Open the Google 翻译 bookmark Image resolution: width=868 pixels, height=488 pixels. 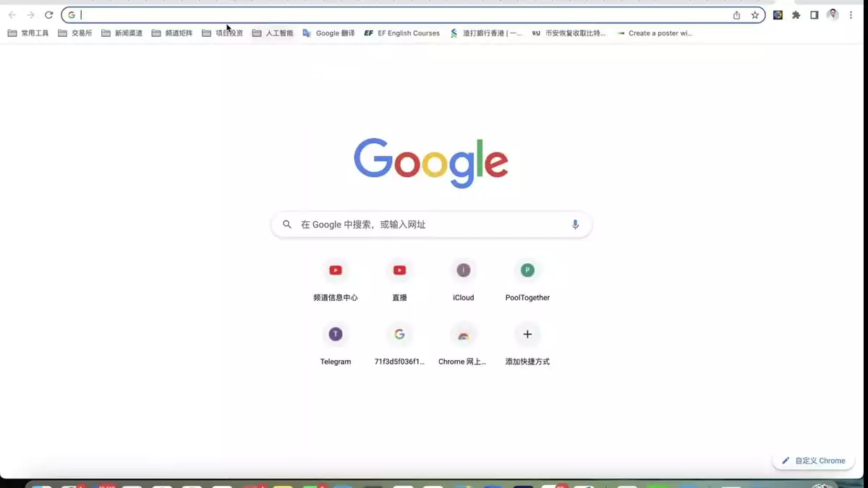click(x=328, y=33)
